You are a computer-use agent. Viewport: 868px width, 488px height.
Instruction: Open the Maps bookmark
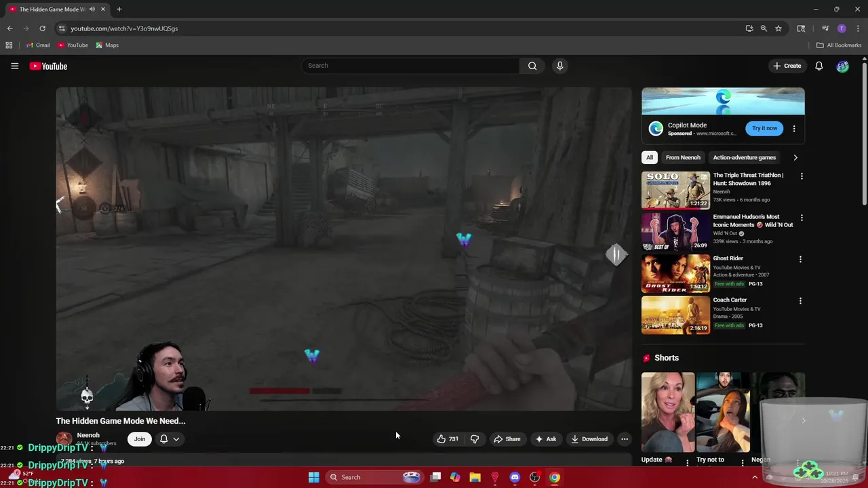point(107,45)
